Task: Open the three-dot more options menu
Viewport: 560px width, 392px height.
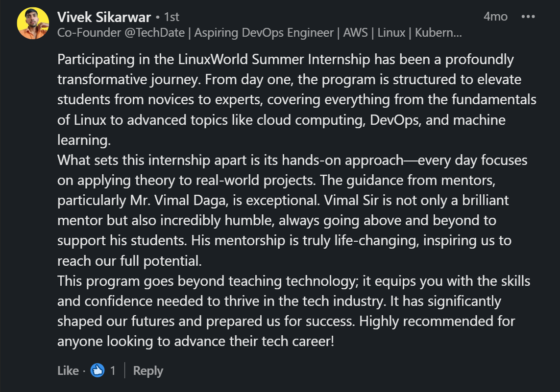Action: pos(528,17)
